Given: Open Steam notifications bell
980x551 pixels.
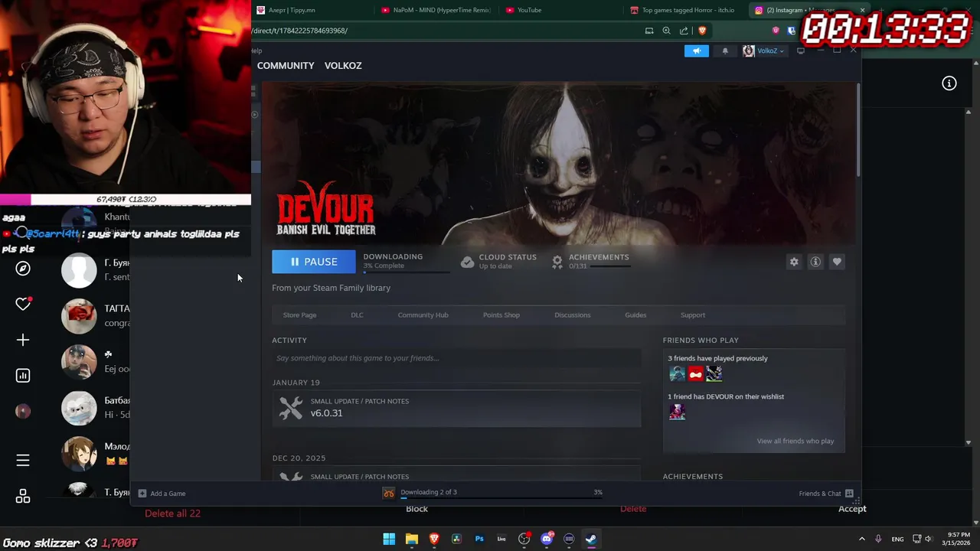Looking at the screenshot, I should (725, 51).
